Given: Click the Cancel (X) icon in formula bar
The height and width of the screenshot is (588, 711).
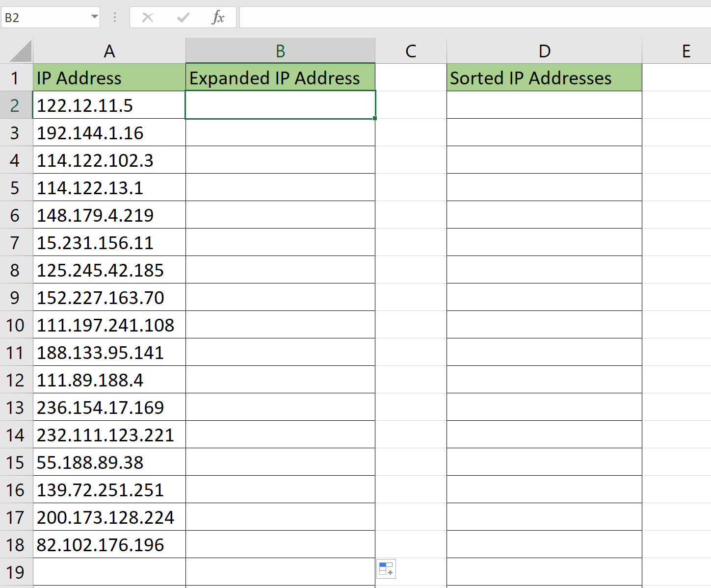Looking at the screenshot, I should click(x=147, y=17).
